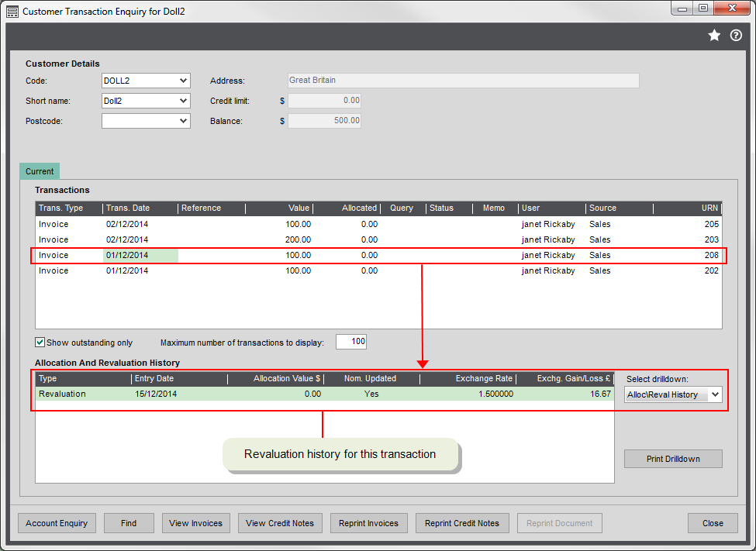Edit the maximum number of transactions field
The width and height of the screenshot is (756, 551).
coord(350,341)
